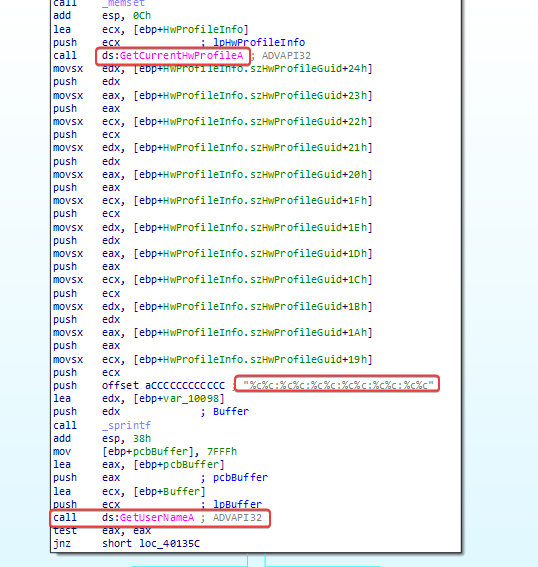The width and height of the screenshot is (538, 567).
Task: Click the lpBuffer comment label
Action: click(237, 504)
